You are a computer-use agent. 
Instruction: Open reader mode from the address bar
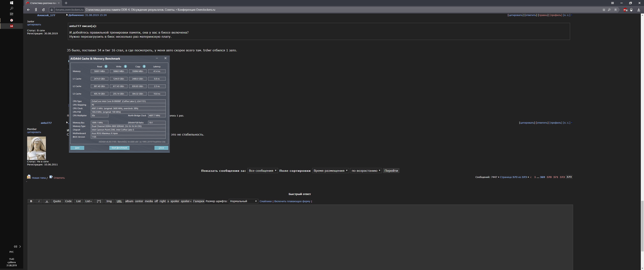(604, 10)
